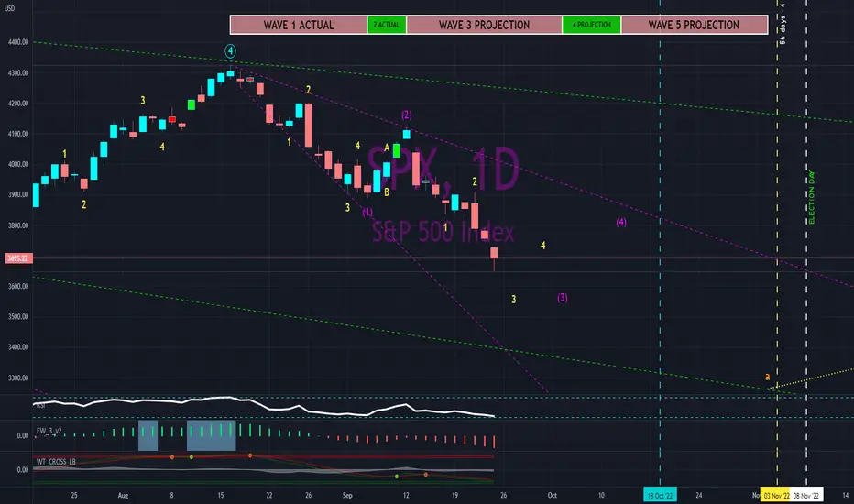Click the WAVE 1 ACTUAL box
Viewport: 854px width, 504px height.
(299, 25)
